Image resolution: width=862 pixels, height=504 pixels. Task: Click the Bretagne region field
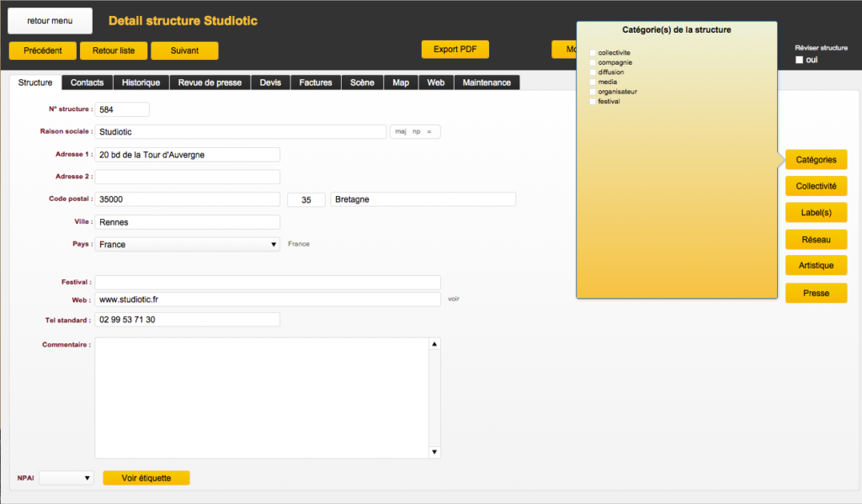(x=423, y=199)
